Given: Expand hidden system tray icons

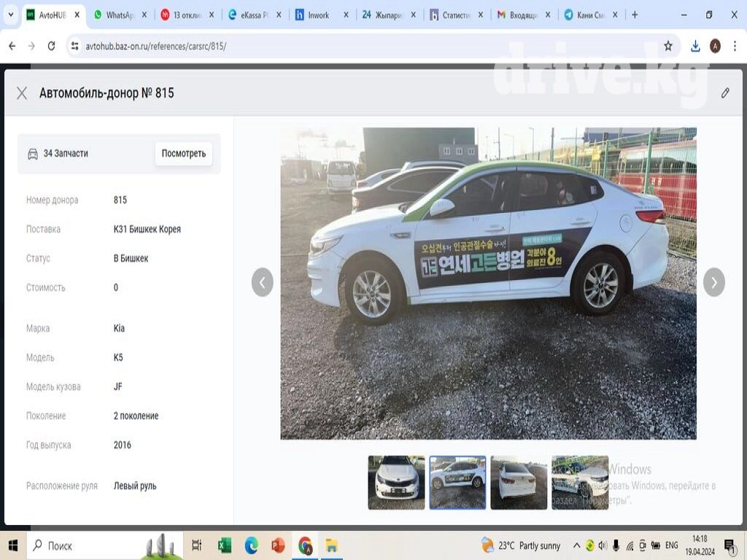Looking at the screenshot, I should (x=577, y=545).
